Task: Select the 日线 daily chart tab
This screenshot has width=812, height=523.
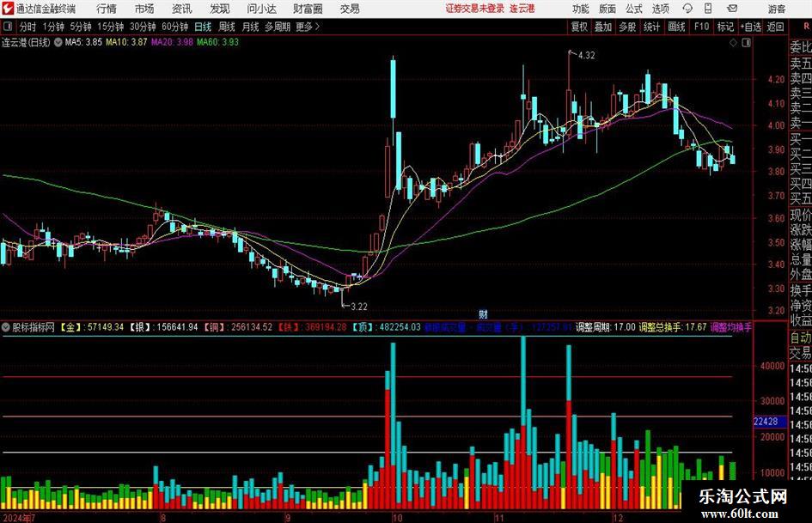Action: [x=203, y=27]
